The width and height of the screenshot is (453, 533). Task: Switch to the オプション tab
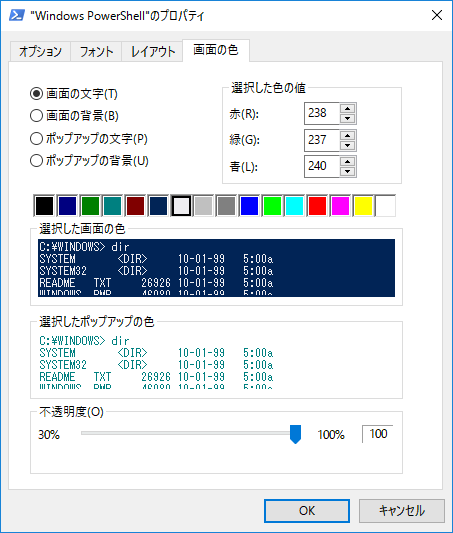point(40,52)
